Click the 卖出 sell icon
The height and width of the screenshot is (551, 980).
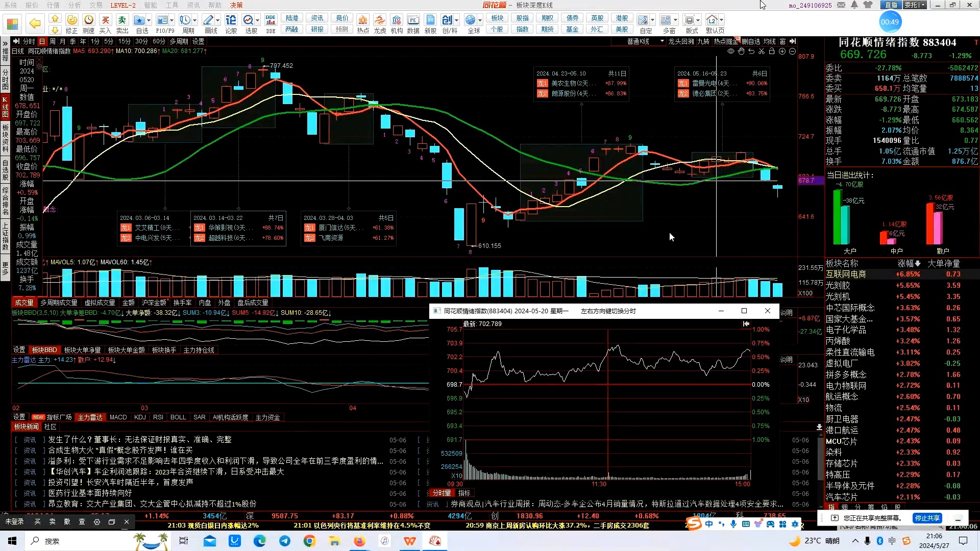pyautogui.click(x=122, y=23)
